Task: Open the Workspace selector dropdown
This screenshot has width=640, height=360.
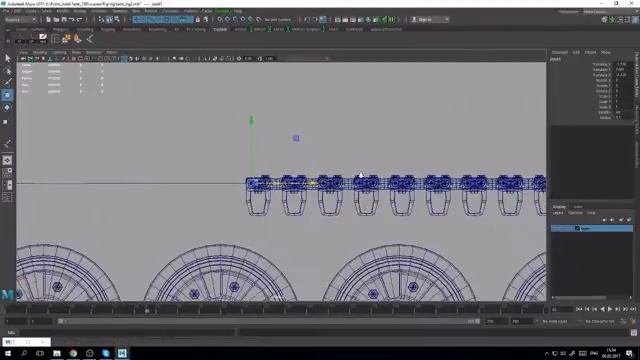Action: pos(609,12)
